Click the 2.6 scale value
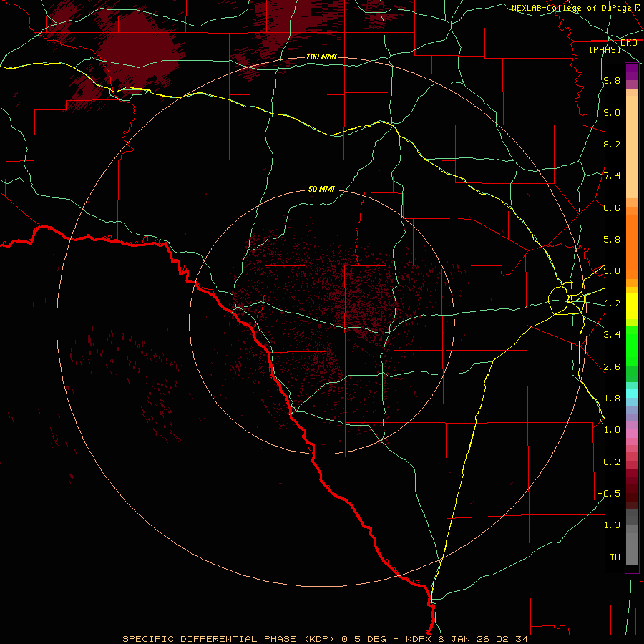644x644 pixels. (x=612, y=367)
